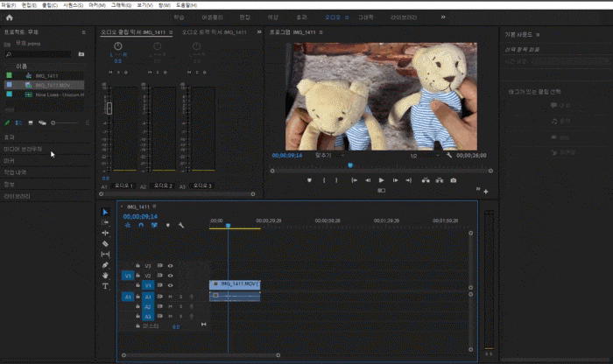The height and width of the screenshot is (364, 613).
Task: Add marker in Program monitor controls
Action: coord(309,180)
